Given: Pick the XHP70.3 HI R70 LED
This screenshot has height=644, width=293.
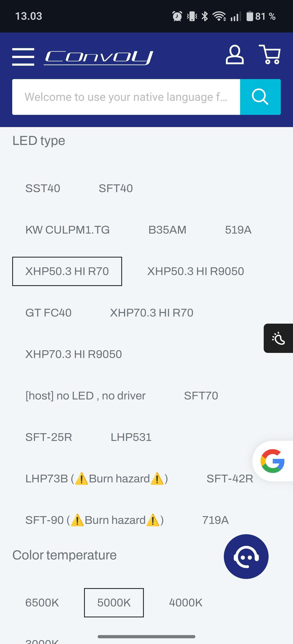Looking at the screenshot, I should (152, 313).
